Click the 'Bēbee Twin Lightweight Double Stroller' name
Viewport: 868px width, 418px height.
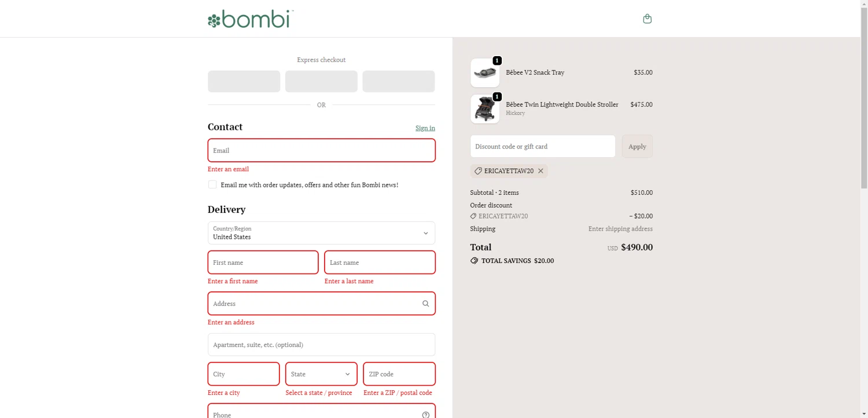[562, 105]
